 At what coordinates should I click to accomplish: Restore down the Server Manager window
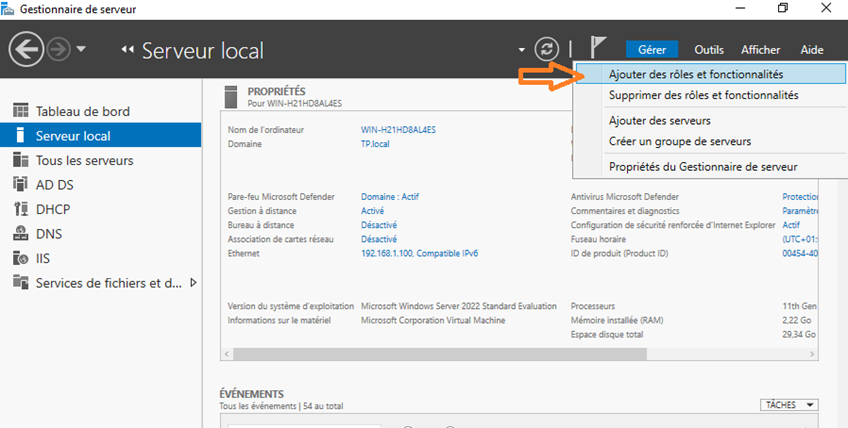783,8
